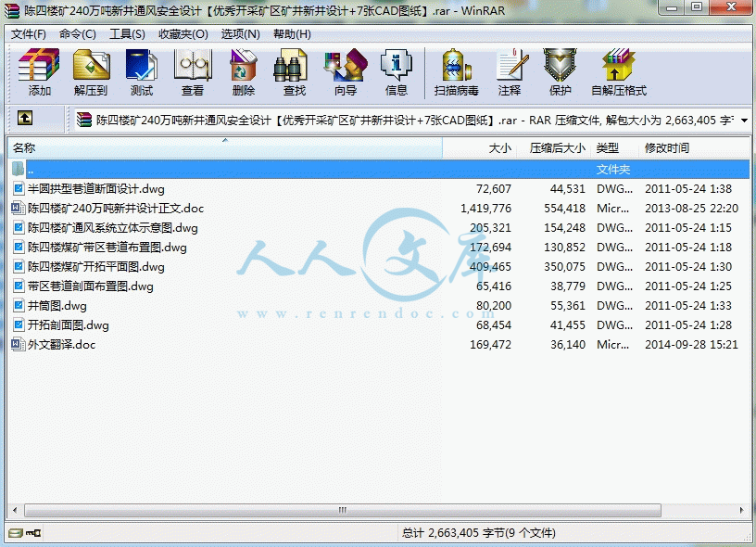The width and height of the screenshot is (756, 547).
Task: Click the up-one-level folder arrow icon
Action: pyautogui.click(x=25, y=118)
